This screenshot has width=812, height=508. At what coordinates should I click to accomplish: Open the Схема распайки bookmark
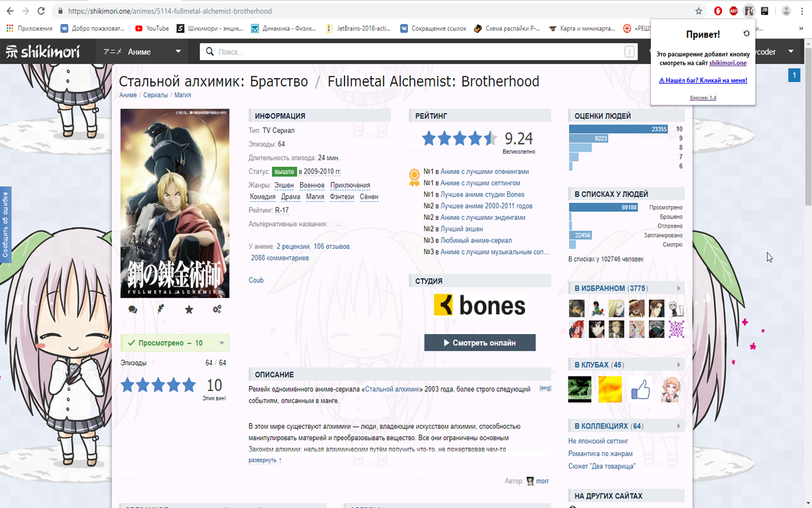point(507,28)
